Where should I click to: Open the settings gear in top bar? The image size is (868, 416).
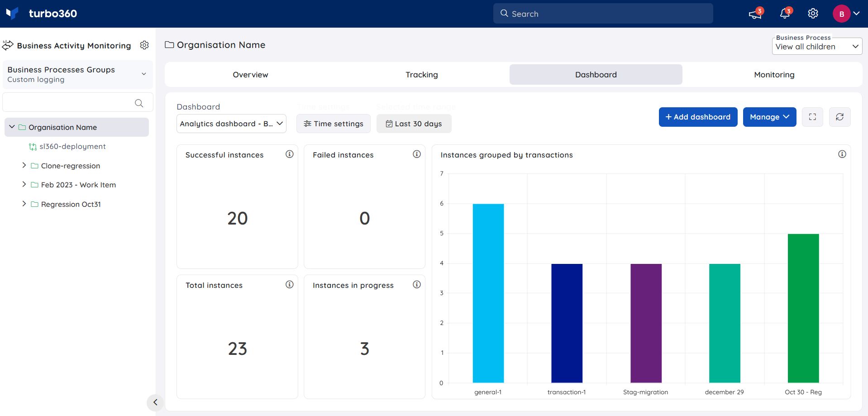813,14
